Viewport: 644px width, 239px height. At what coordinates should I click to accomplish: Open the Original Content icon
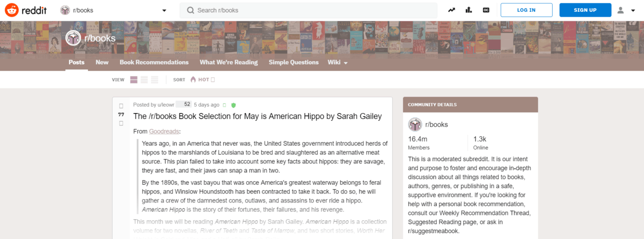(486, 10)
